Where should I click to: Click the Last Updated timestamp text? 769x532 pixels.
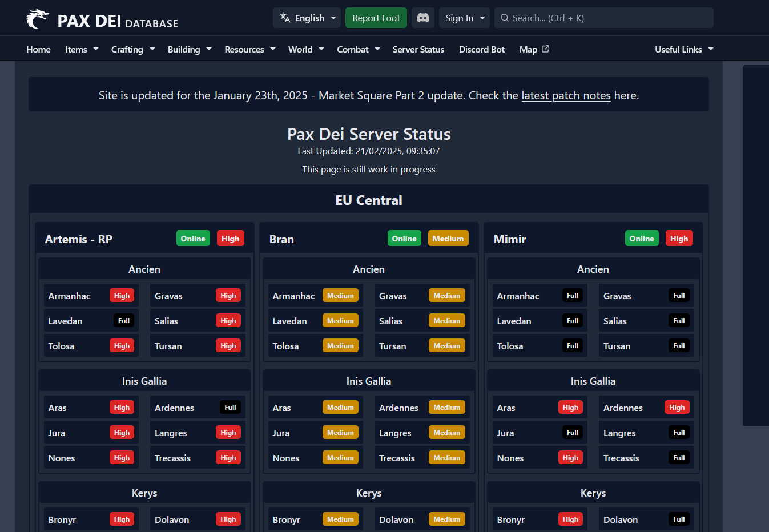click(x=369, y=151)
